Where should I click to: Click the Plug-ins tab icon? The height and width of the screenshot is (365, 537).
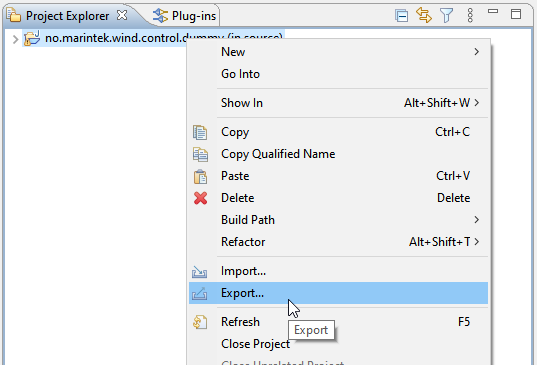(160, 16)
